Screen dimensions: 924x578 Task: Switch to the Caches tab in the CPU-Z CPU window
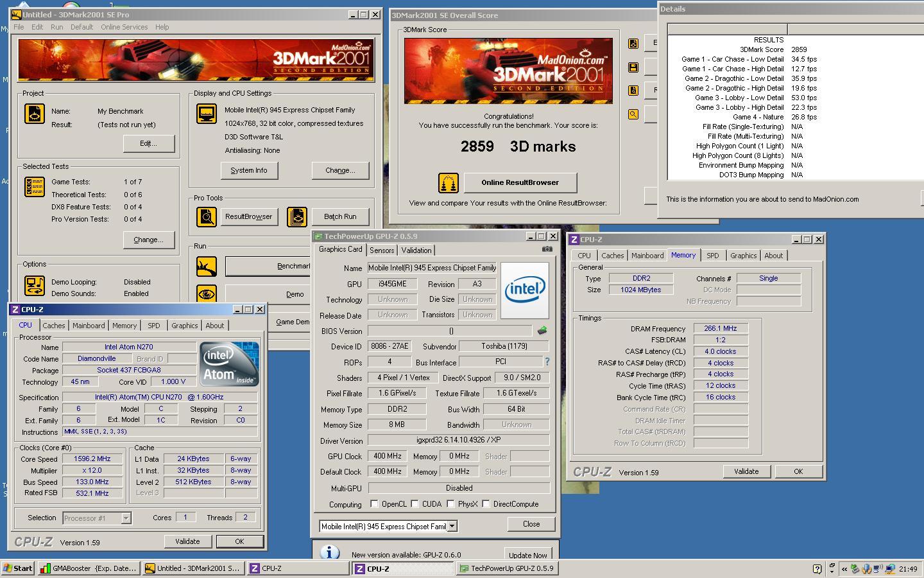tap(54, 326)
